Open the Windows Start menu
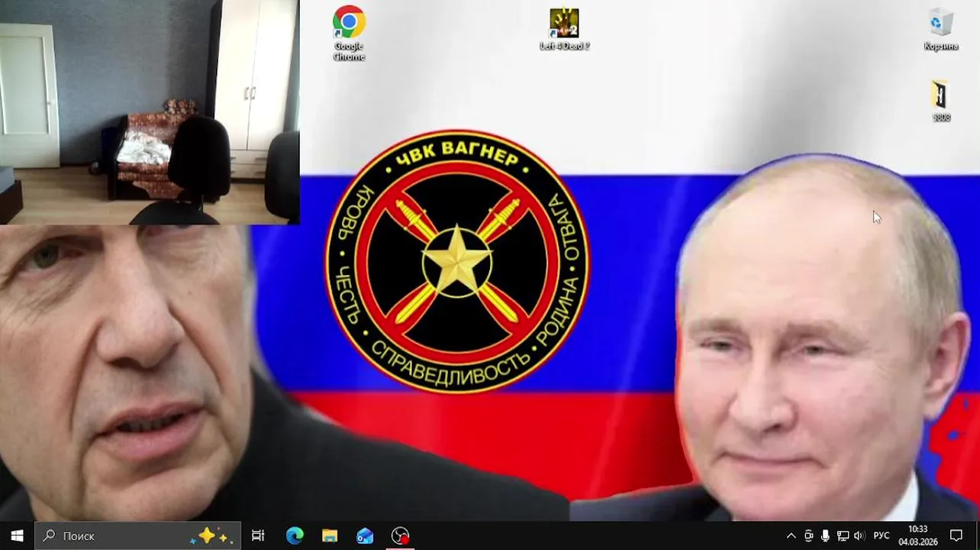This screenshot has height=550, width=980. (x=17, y=535)
